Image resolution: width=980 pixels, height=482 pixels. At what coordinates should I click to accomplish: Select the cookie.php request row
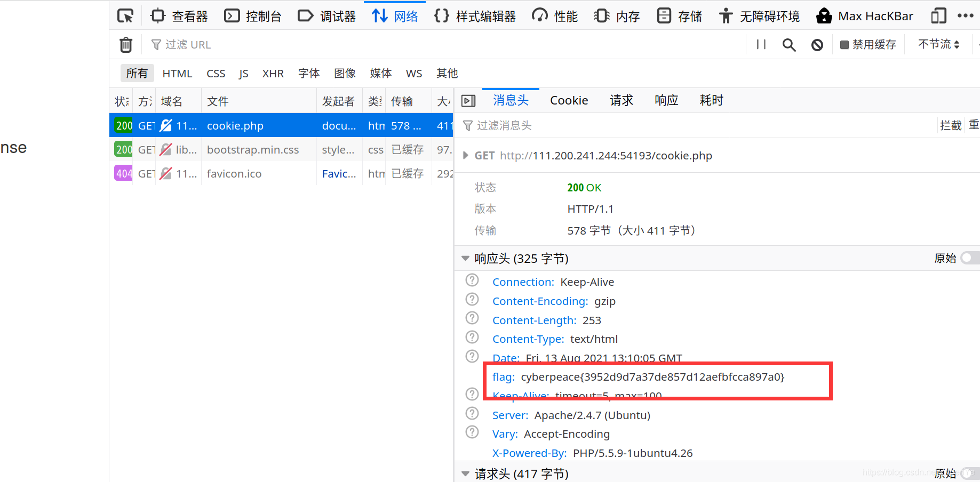[x=281, y=126]
